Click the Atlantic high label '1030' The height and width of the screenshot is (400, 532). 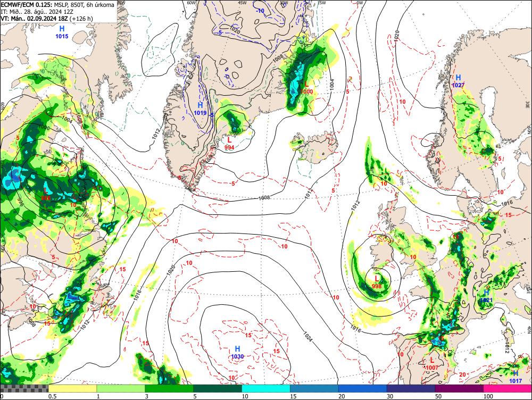(237, 356)
